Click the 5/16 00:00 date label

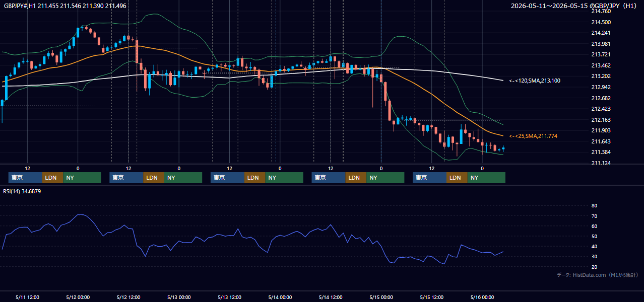[482, 297]
